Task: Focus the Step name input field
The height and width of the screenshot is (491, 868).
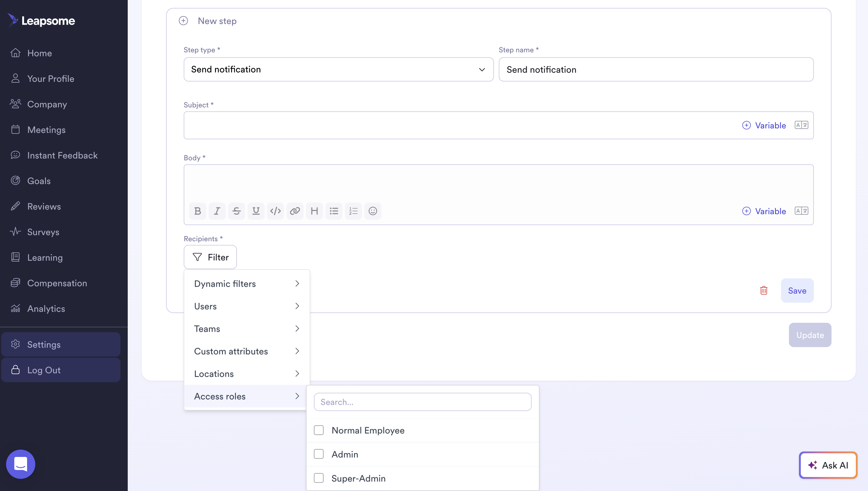Action: click(x=656, y=69)
